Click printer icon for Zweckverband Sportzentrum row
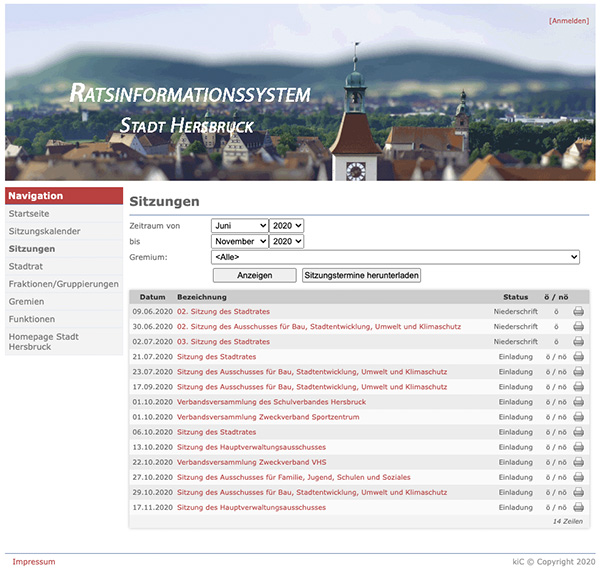The width and height of the screenshot is (600, 572). pos(578,417)
